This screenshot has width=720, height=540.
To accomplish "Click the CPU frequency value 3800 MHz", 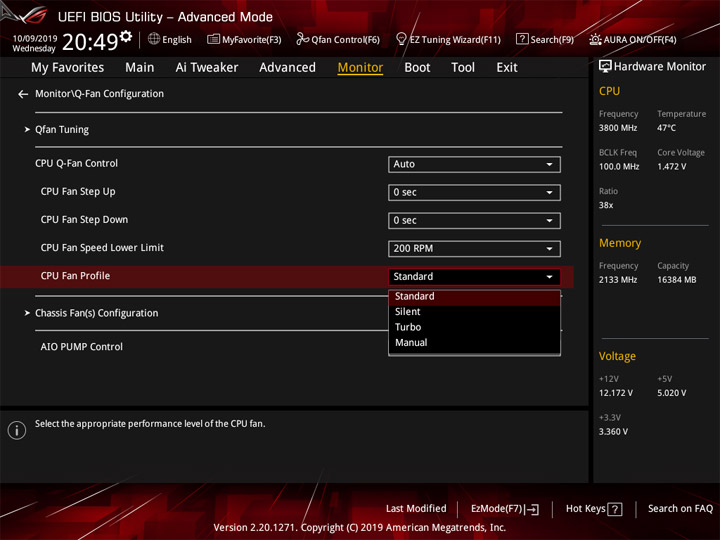I will [618, 128].
